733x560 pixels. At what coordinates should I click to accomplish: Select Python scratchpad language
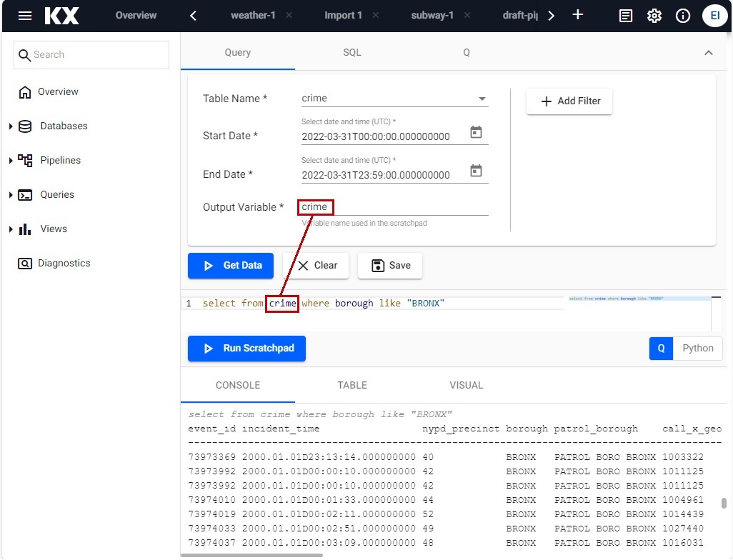click(x=697, y=349)
